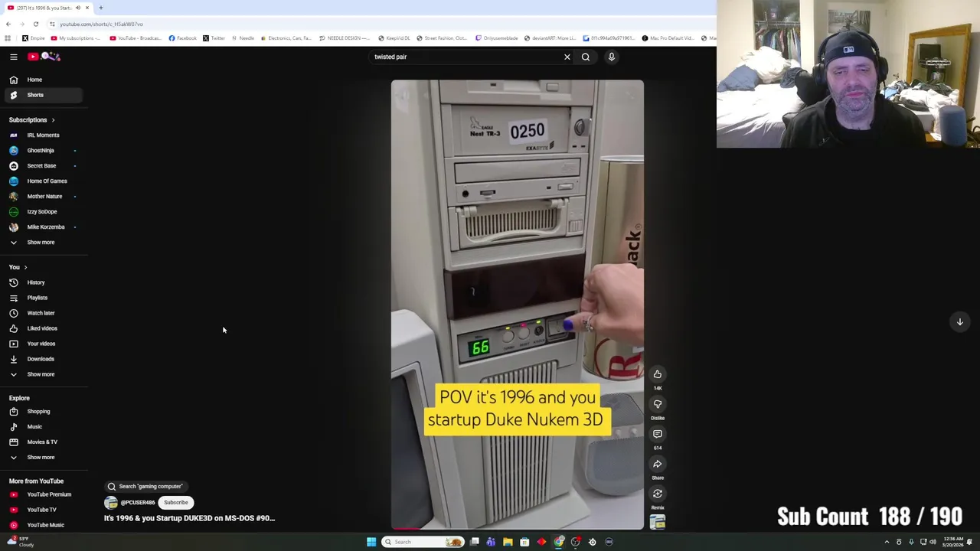
Task: Open comments on the Short
Action: pyautogui.click(x=658, y=434)
